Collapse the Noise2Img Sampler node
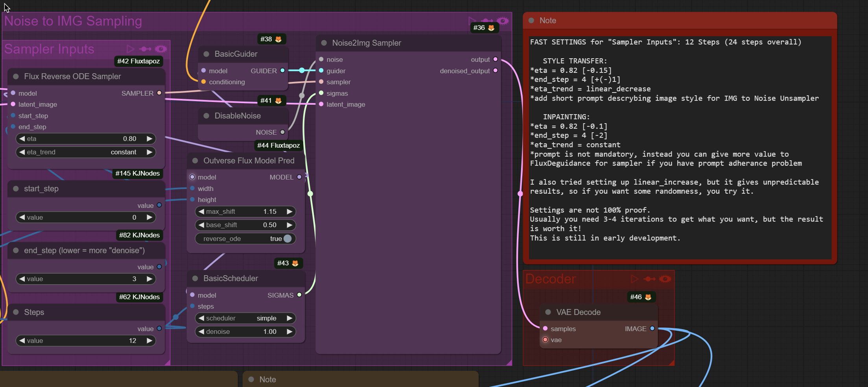Screen dimensions: 868x387 tap(324, 43)
